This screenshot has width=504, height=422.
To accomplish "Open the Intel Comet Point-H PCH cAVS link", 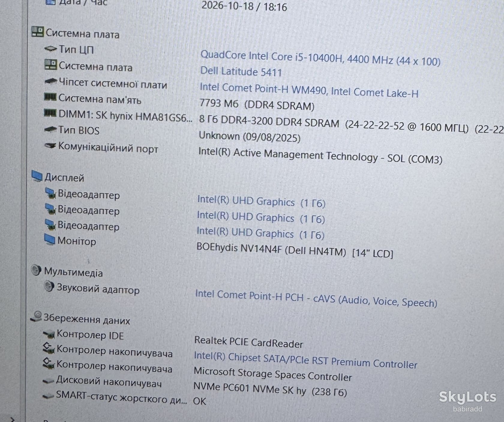I will tap(316, 298).
